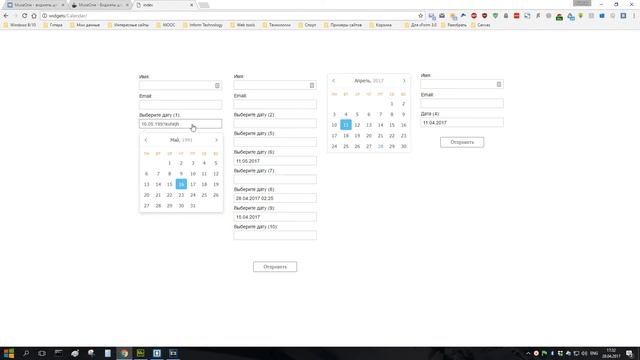Open Task View on the taskbar

[x=42, y=353]
